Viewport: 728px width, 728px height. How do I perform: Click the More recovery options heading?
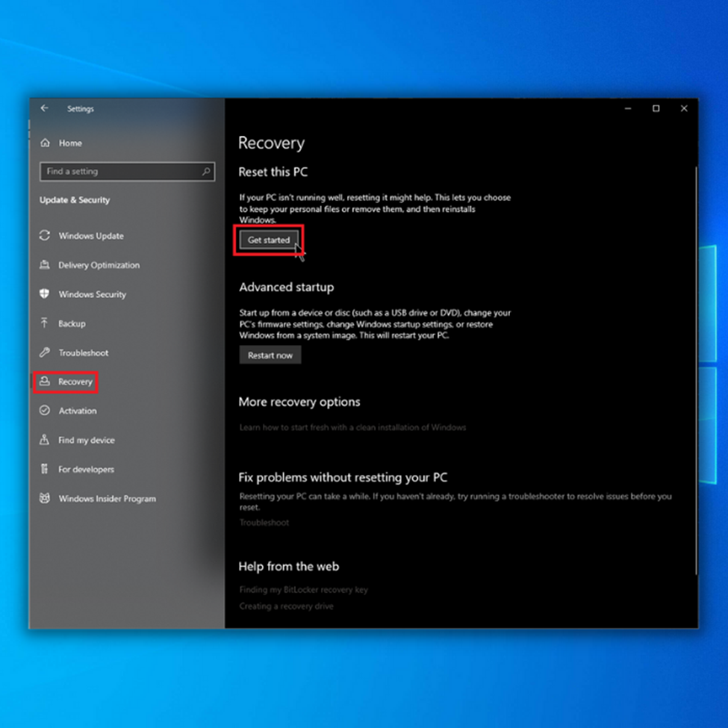pyautogui.click(x=299, y=402)
